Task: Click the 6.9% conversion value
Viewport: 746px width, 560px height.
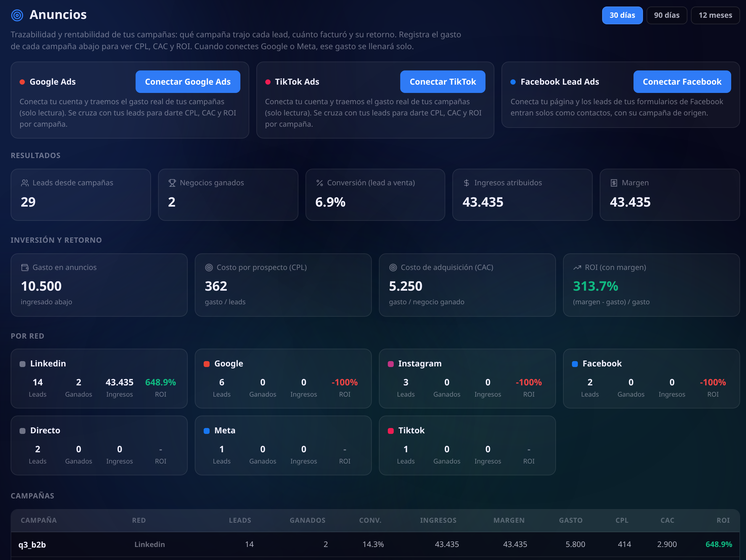Action: (330, 202)
